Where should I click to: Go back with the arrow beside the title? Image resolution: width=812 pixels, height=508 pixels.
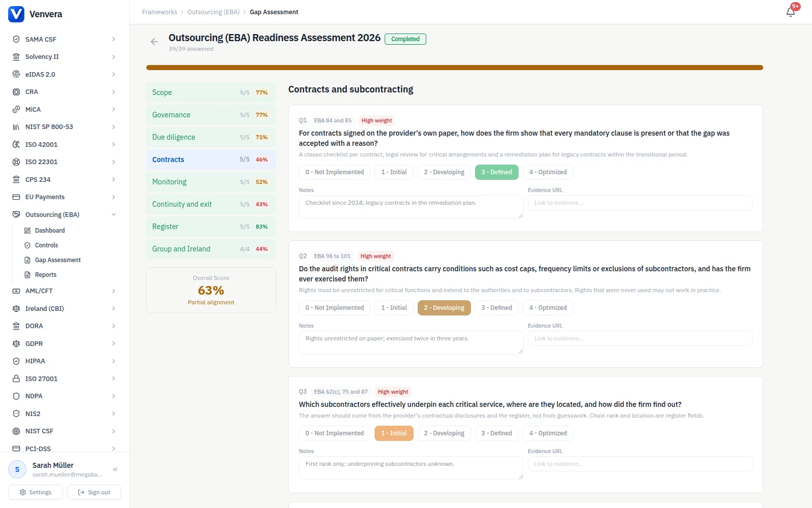(x=154, y=42)
